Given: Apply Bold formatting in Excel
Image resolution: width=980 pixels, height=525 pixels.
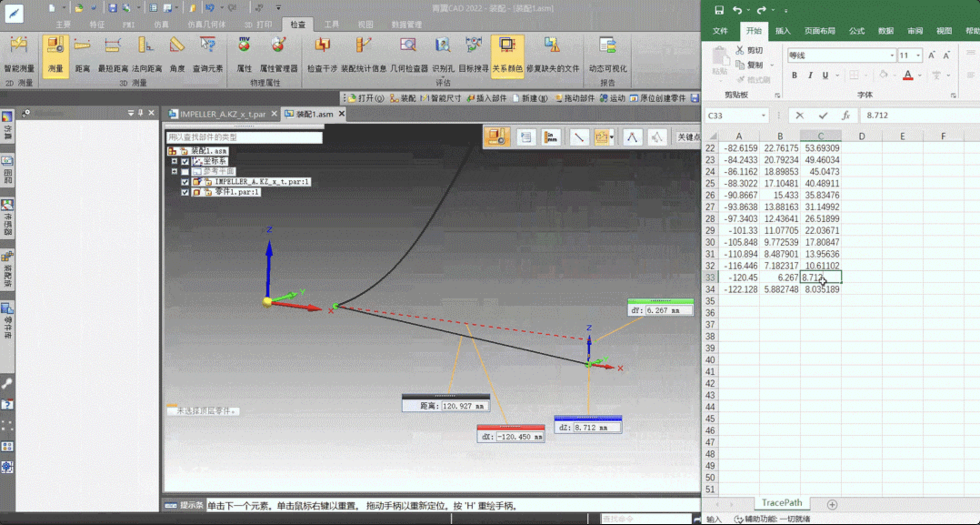Looking at the screenshot, I should point(794,75).
